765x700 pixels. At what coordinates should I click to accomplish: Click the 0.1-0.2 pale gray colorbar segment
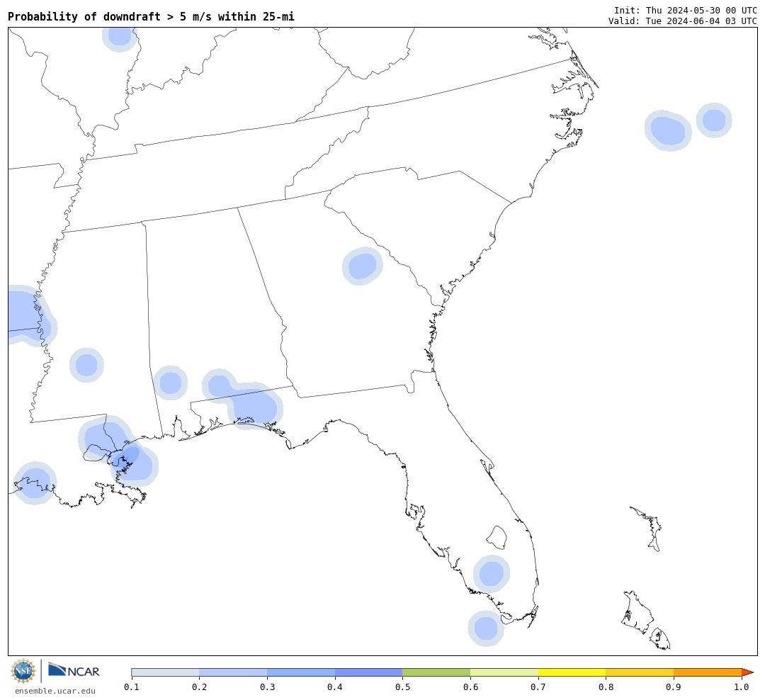[165, 672]
